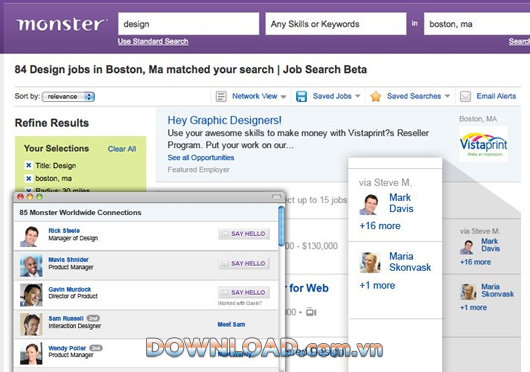Open Wendy Poller's name link
This screenshot has height=372, width=530.
(x=67, y=348)
